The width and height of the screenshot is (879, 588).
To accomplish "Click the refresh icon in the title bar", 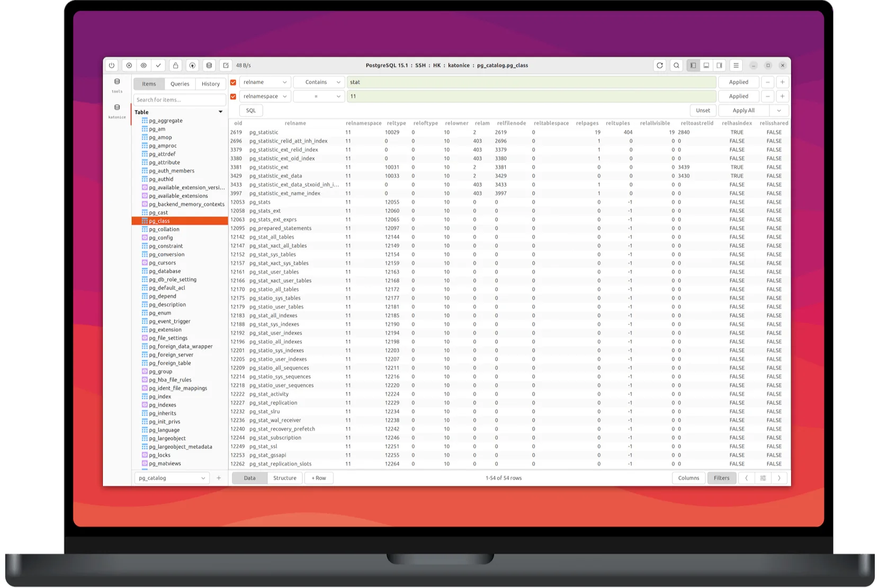I will [x=660, y=66].
